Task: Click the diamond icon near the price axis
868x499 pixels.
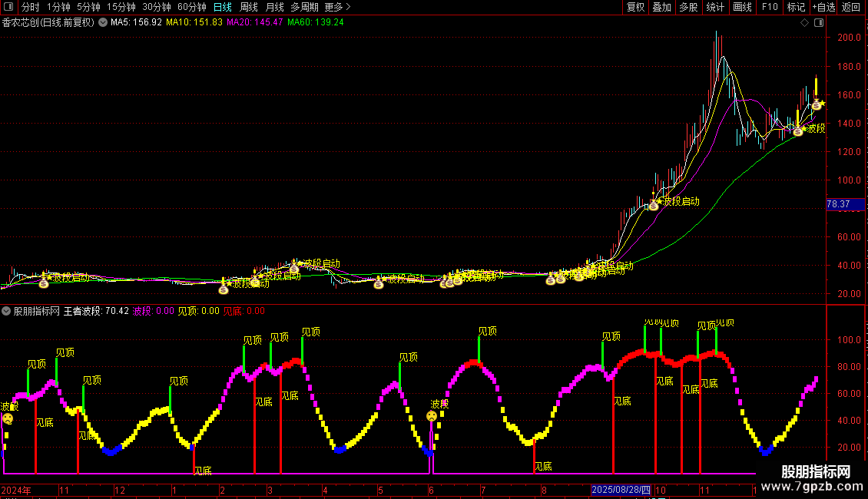Action: pyautogui.click(x=804, y=22)
